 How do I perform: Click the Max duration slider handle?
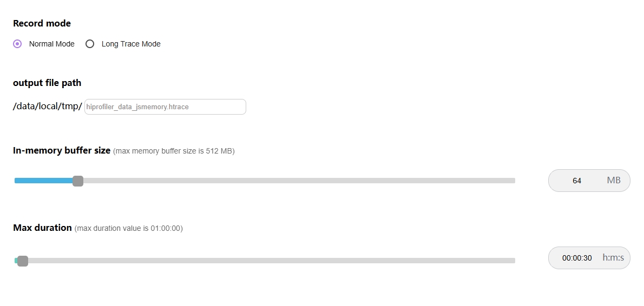(23, 261)
